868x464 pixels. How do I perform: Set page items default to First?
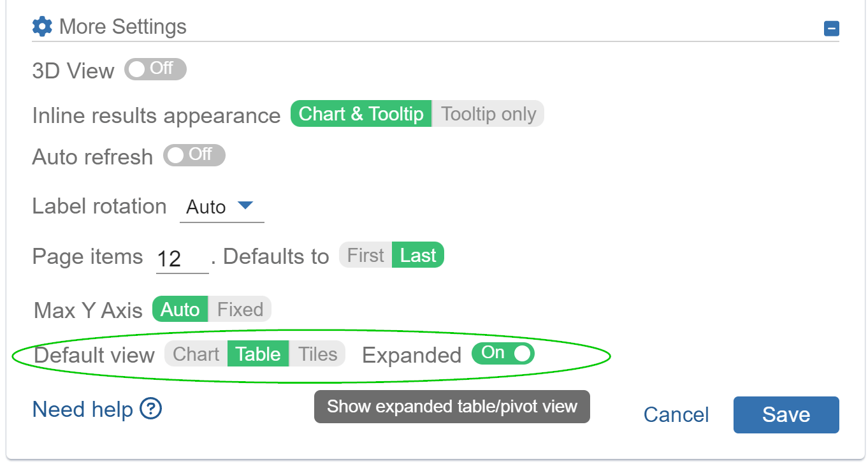click(365, 255)
